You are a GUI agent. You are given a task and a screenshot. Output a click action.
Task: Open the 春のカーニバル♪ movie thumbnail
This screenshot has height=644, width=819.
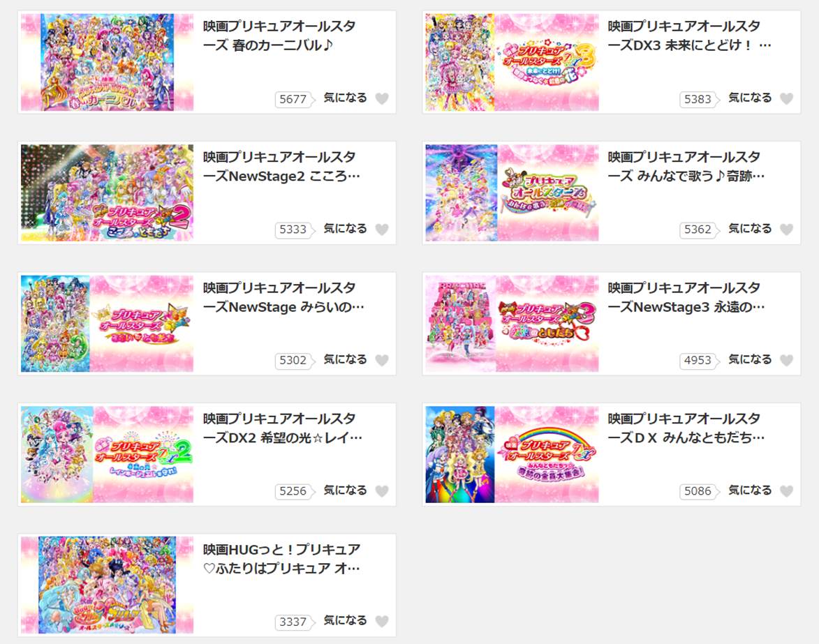107,62
